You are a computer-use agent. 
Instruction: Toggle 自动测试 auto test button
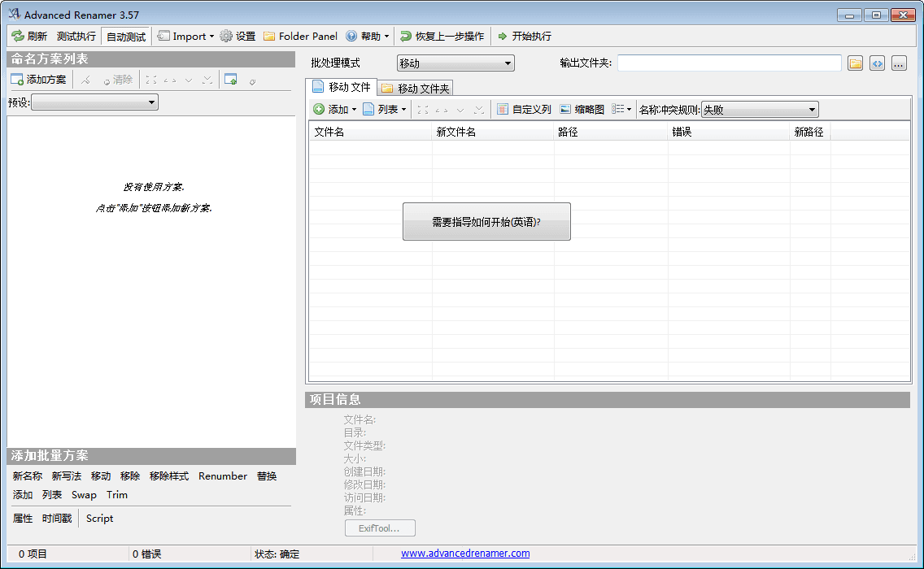coord(125,37)
